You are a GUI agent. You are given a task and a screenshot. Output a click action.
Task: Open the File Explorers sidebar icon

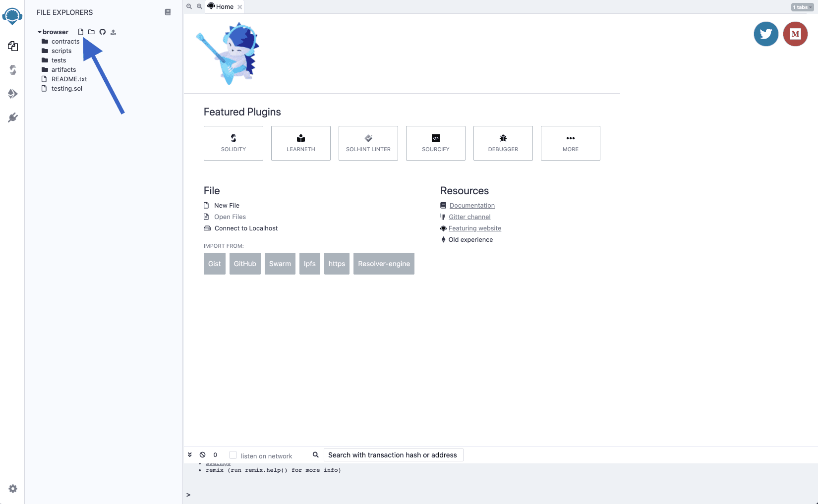click(x=13, y=46)
